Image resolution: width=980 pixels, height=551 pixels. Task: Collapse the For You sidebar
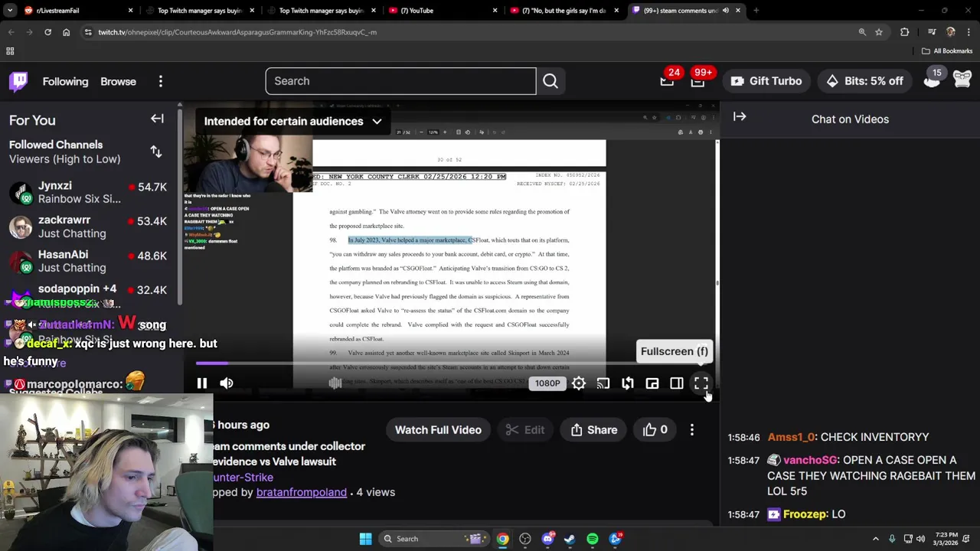(x=157, y=119)
